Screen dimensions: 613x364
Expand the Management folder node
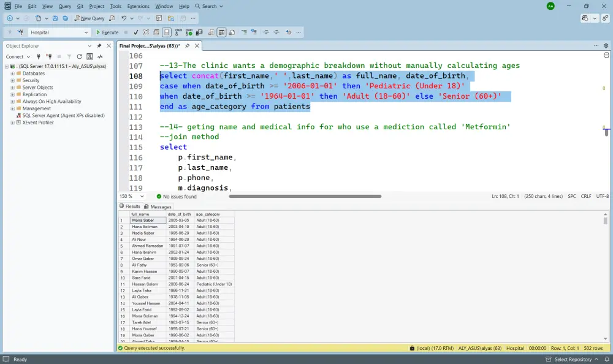[12, 108]
